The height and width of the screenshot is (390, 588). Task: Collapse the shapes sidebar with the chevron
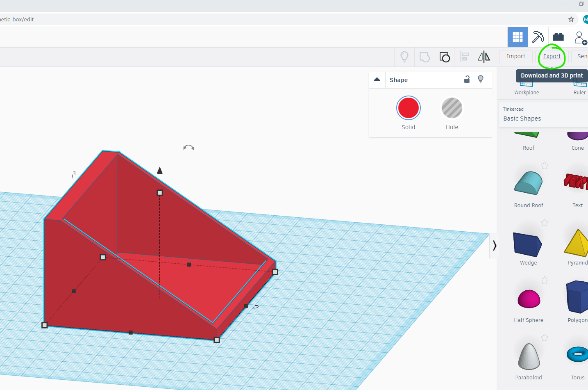coord(495,246)
